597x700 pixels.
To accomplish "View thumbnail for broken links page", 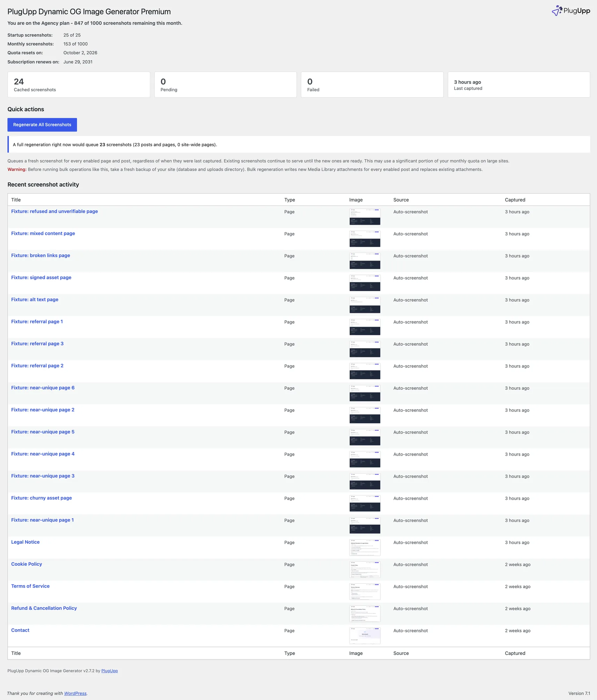I will [365, 261].
